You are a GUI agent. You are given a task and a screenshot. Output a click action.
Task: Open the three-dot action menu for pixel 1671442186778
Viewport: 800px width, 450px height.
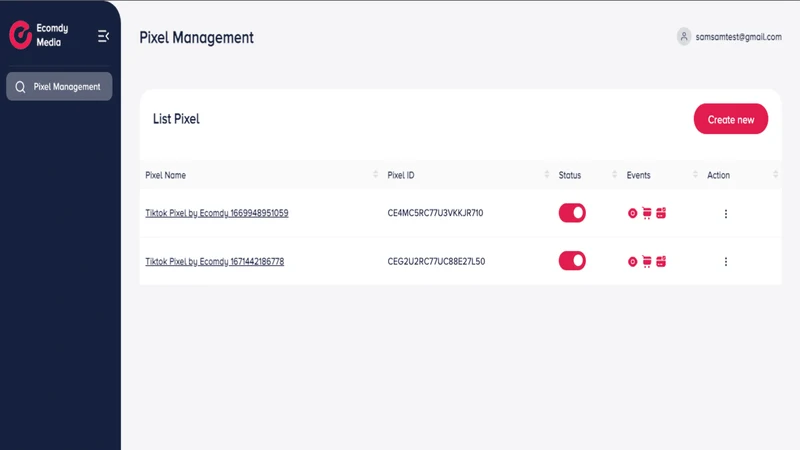[726, 262]
